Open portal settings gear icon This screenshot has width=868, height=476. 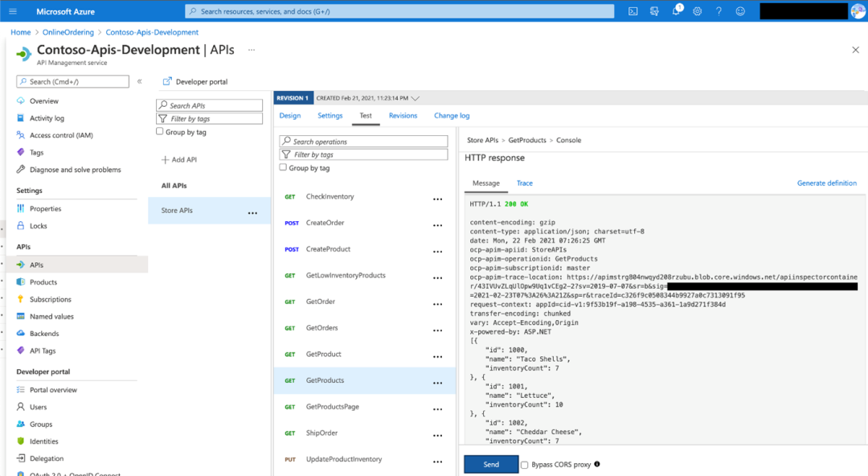pyautogui.click(x=697, y=11)
